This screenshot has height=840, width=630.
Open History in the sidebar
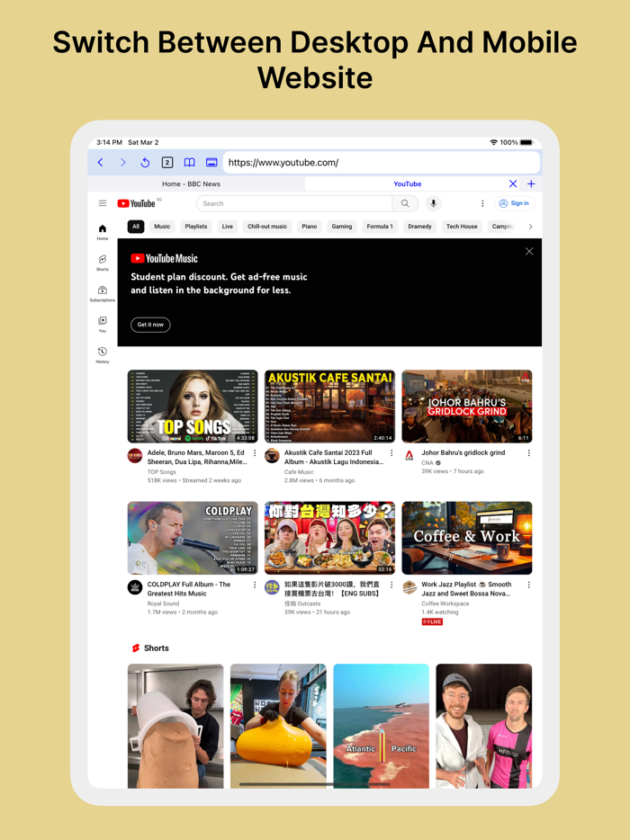coord(103,354)
